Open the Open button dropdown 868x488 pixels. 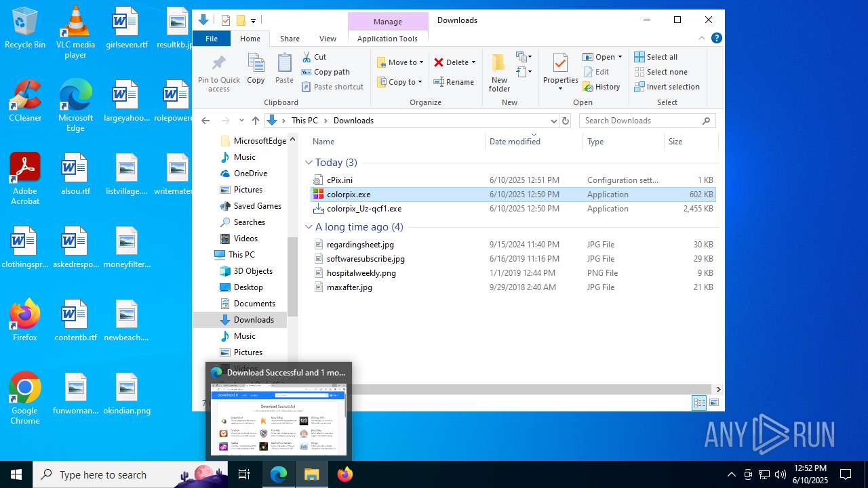(x=620, y=57)
